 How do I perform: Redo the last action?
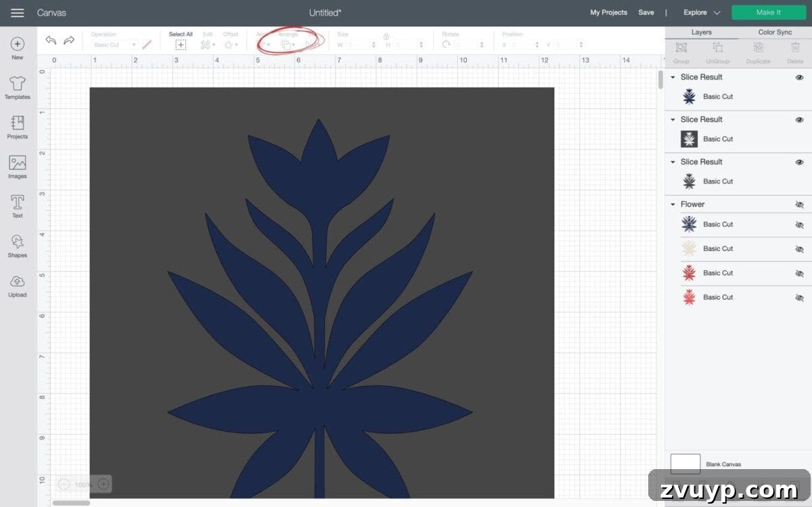tap(69, 41)
